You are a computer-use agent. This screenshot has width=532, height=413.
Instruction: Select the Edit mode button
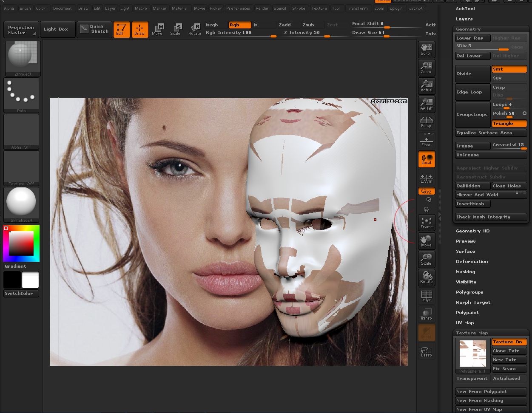pos(121,30)
